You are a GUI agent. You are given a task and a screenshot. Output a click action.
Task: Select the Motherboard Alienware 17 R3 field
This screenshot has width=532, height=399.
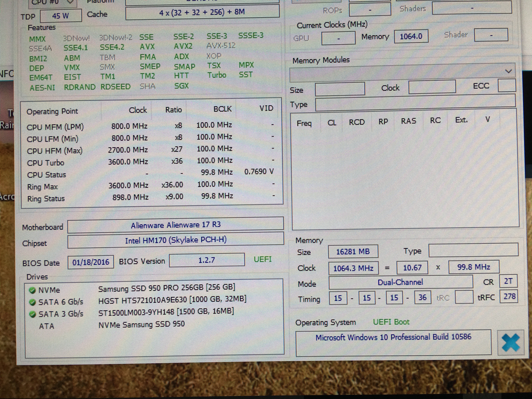(176, 225)
